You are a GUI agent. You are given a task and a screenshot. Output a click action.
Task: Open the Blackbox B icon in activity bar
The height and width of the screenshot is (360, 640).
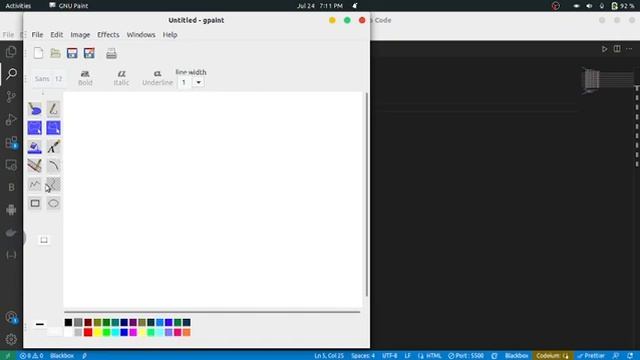pos(11,187)
